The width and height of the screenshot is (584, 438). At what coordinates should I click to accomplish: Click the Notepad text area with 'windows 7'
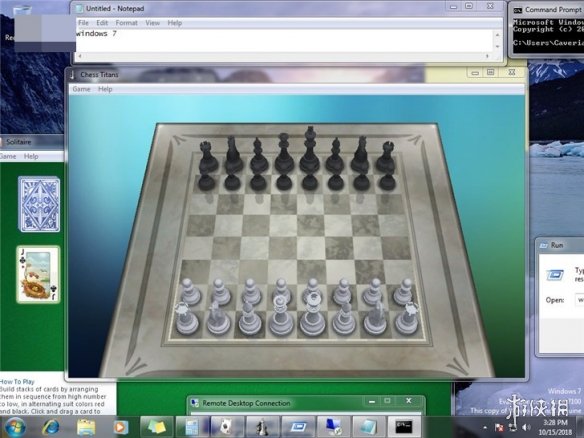point(285,40)
